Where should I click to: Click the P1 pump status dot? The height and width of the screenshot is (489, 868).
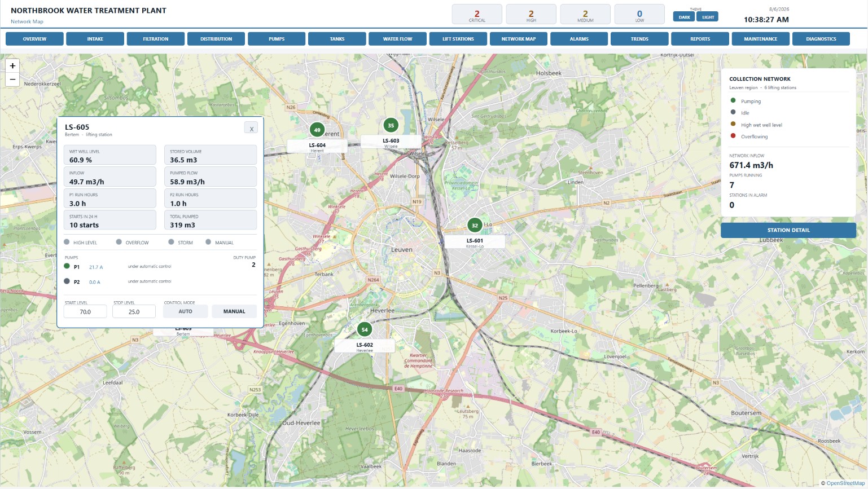pyautogui.click(x=67, y=266)
